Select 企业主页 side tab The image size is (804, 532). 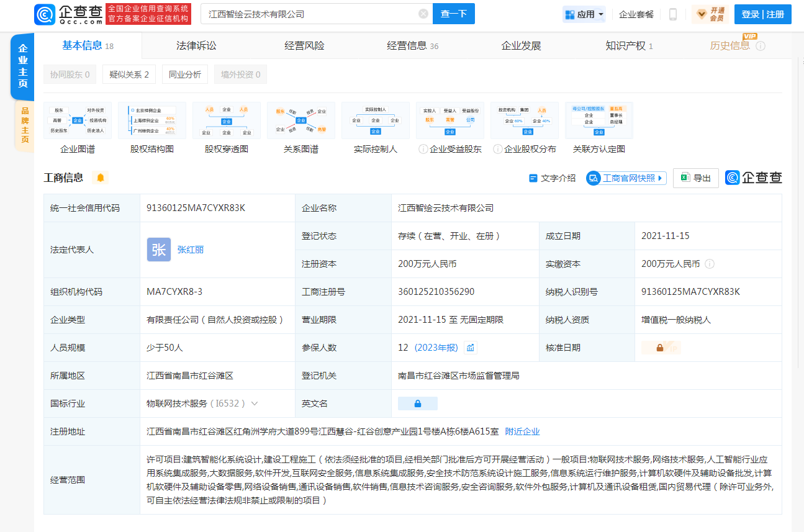(22, 66)
